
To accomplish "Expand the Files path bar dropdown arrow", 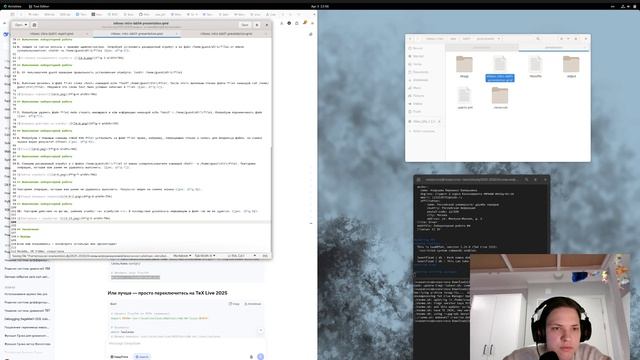I will (x=499, y=39).
